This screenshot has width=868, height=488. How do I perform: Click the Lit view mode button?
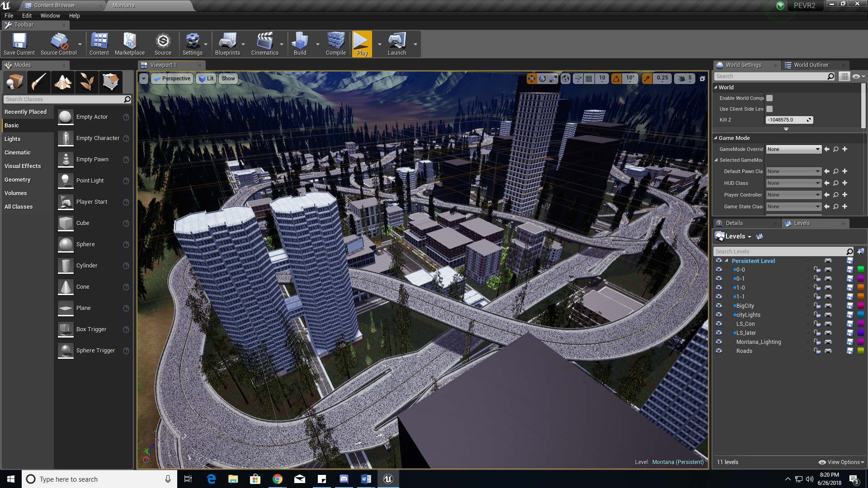(207, 79)
